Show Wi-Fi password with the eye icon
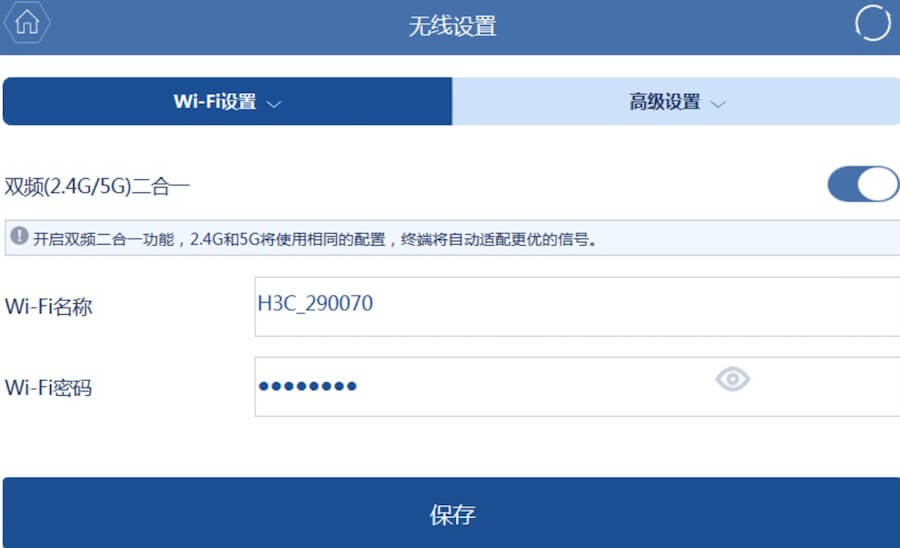 pyautogui.click(x=732, y=379)
